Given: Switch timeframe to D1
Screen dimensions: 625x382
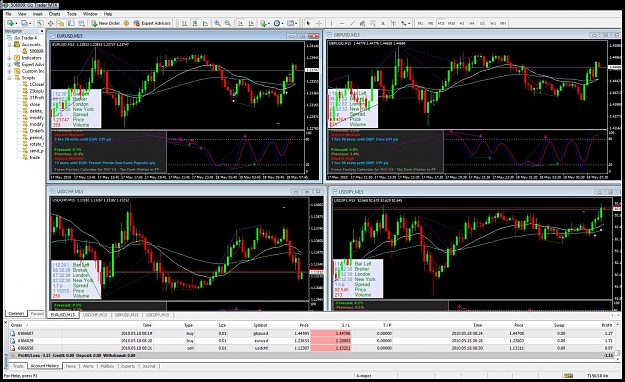Looking at the screenshot, I should tap(482, 24).
